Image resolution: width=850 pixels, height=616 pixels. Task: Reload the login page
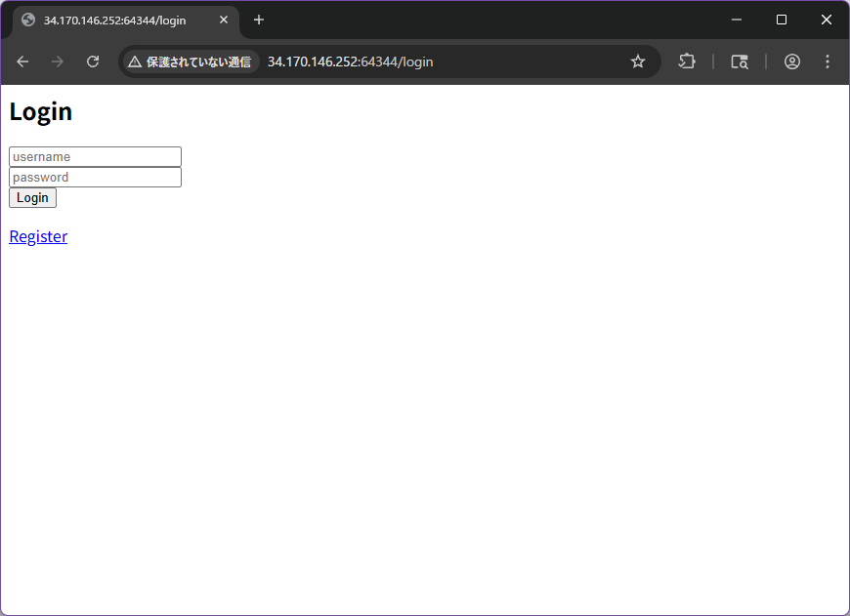93,62
